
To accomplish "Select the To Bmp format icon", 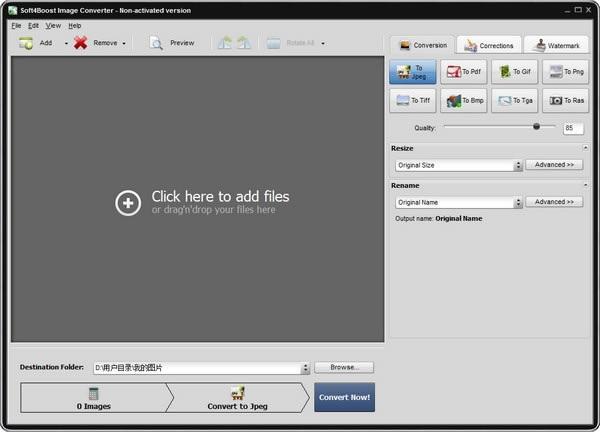I will [x=463, y=101].
